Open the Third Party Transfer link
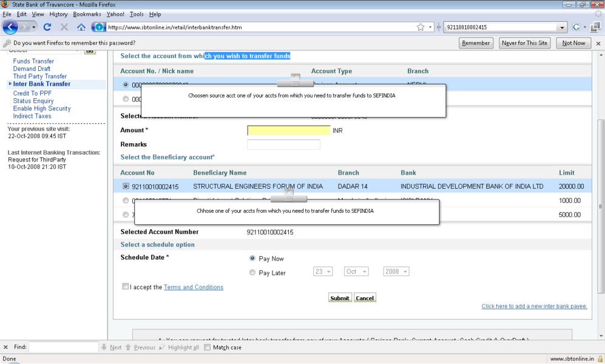This screenshot has height=364, width=605. [40, 76]
